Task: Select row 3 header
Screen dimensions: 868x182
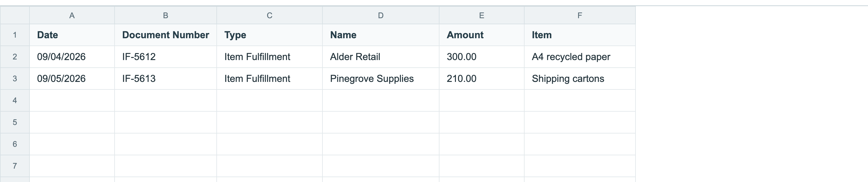Action: (x=15, y=79)
